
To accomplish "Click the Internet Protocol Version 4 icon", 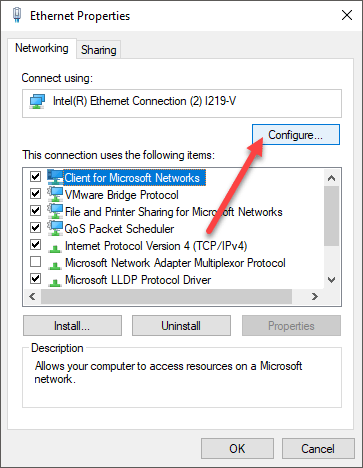I will (x=55, y=248).
